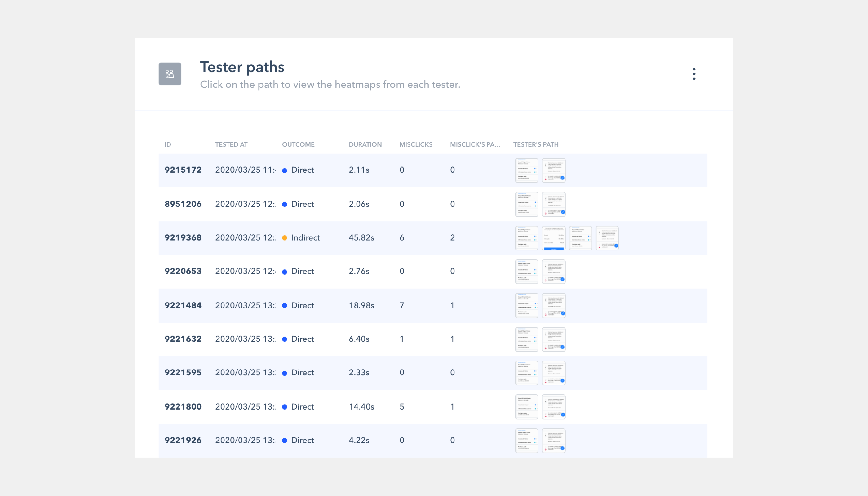Viewport: 868px width, 496px height.
Task: Open tester ID 9221632
Action: coord(183,339)
